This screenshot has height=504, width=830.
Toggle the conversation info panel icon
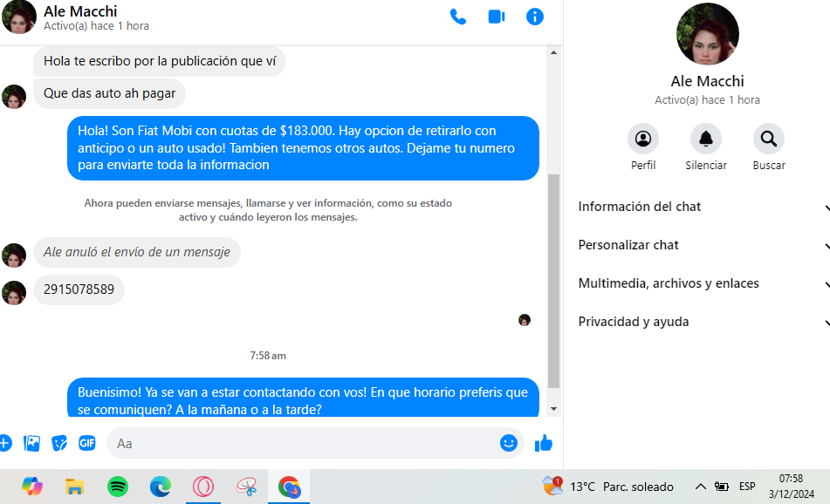[x=535, y=17]
